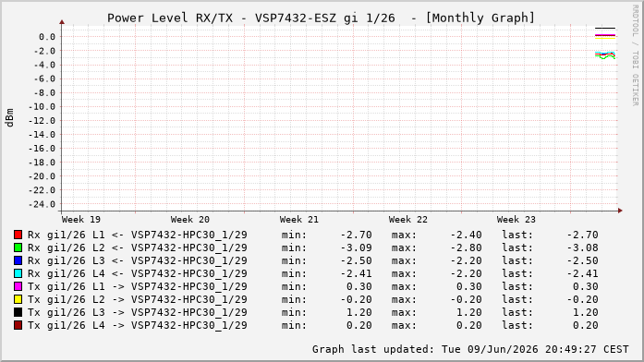
Task: Click the 'Rx gi1/26 L3 <- VSP7432-HPC30_1/29' label
Action: [x=137, y=260]
